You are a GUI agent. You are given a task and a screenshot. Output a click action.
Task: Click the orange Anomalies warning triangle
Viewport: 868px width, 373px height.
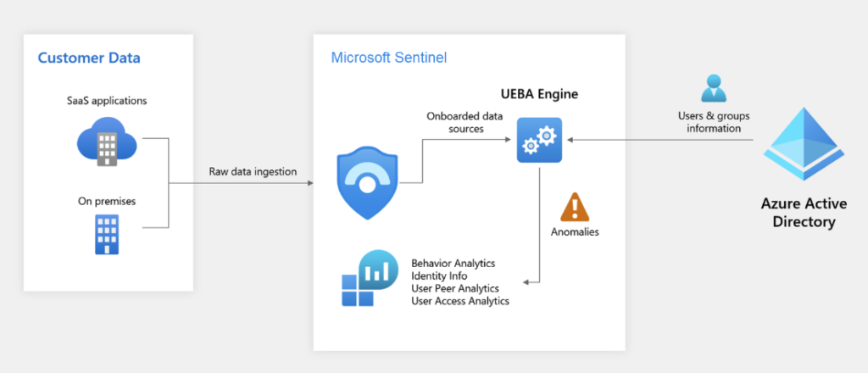(x=576, y=208)
